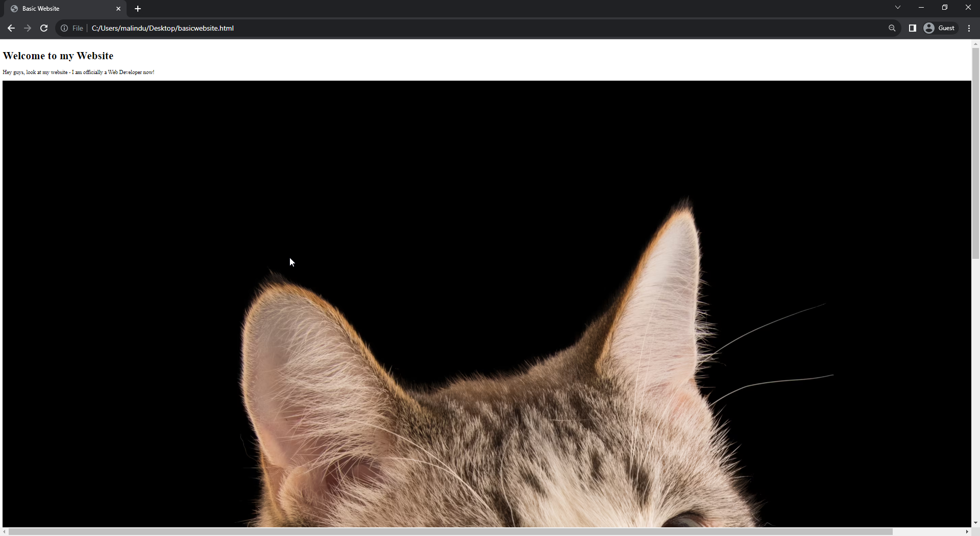Click the horizontal scrollbar thumb
Viewport: 980px width, 536px height.
pos(450,532)
